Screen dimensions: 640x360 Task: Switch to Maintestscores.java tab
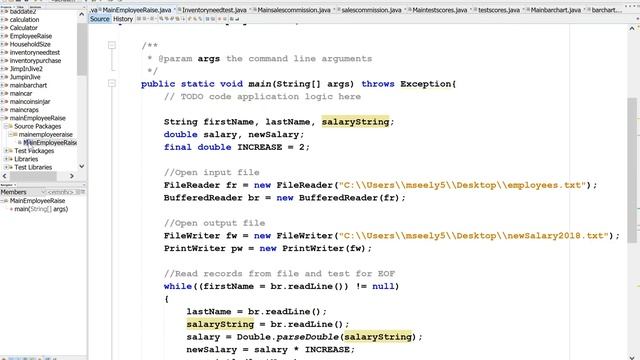click(439, 10)
